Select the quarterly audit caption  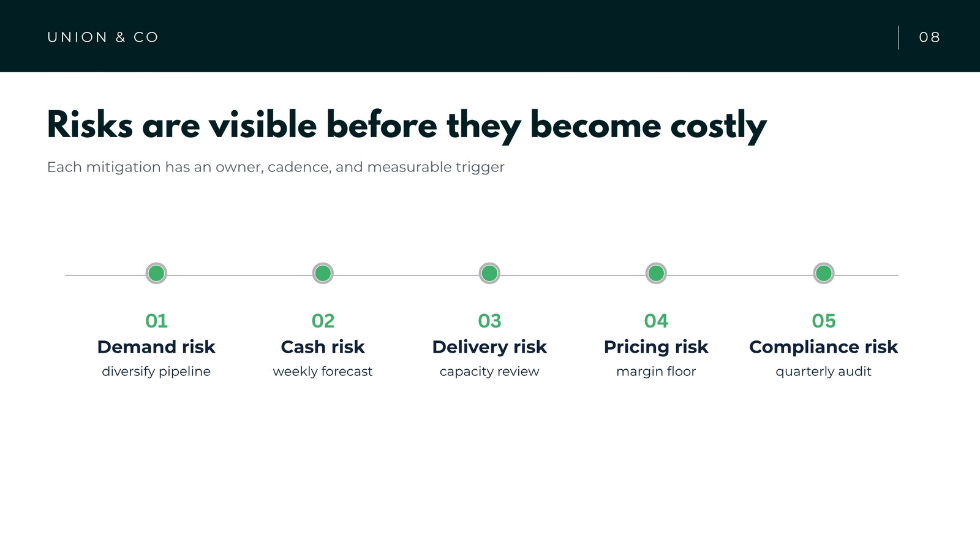point(824,372)
